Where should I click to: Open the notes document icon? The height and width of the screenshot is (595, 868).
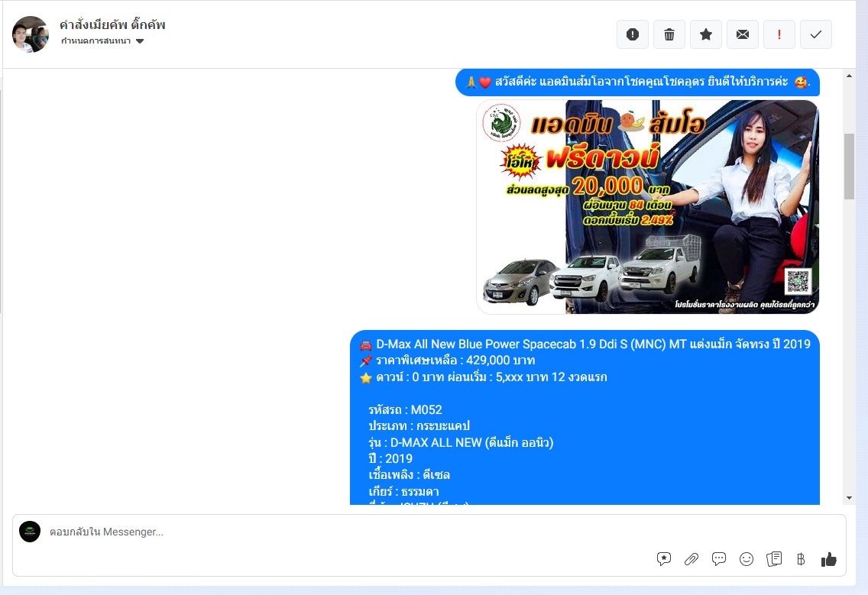pyautogui.click(x=774, y=559)
